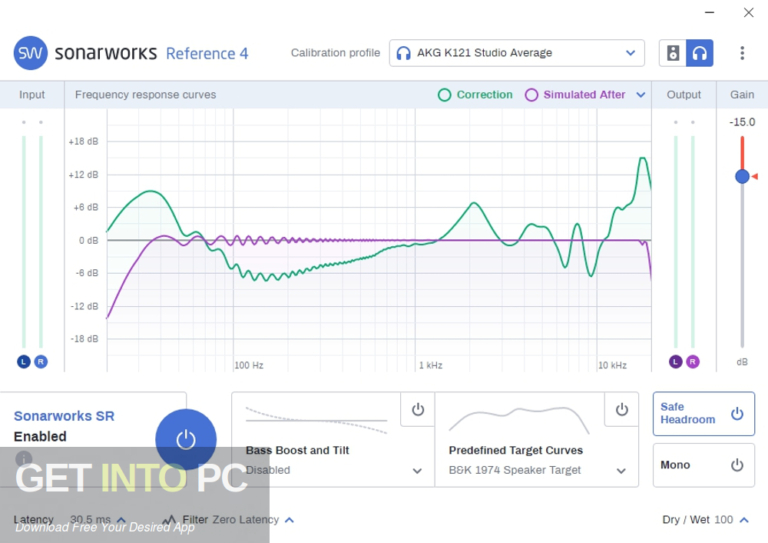Screen dimensions: 768x543
Task: Click the target curve preview thumbnail
Action: 519,420
